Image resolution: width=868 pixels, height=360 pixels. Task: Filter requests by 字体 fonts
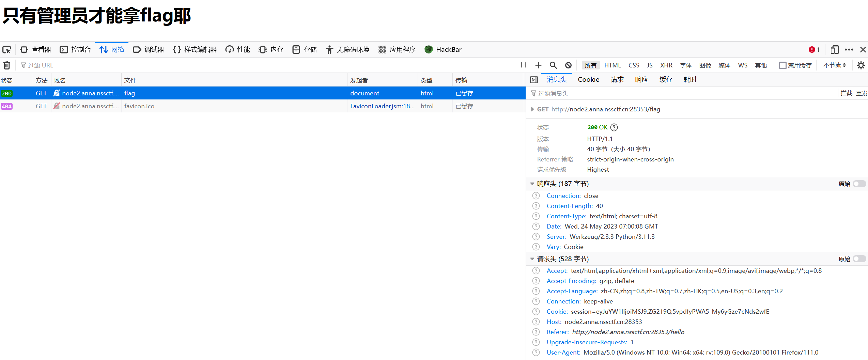686,65
